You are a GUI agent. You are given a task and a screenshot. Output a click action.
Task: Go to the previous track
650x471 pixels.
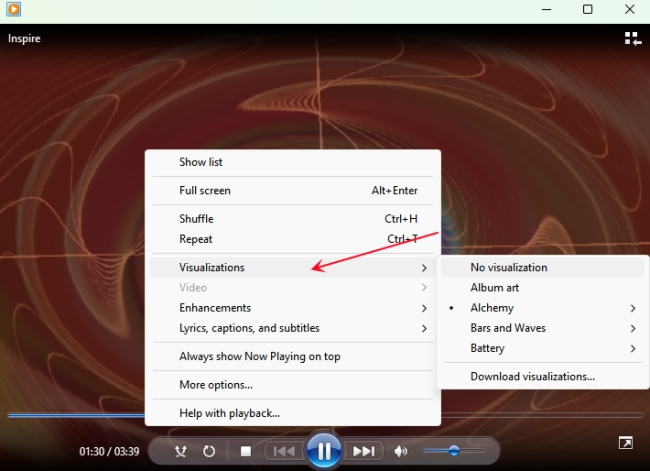click(284, 451)
